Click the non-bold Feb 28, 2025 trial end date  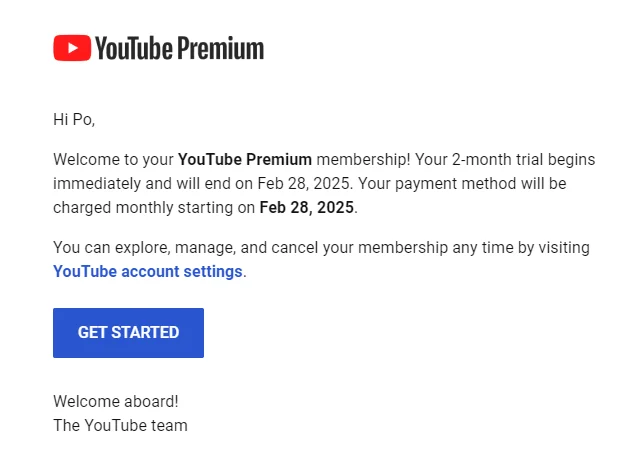click(305, 184)
